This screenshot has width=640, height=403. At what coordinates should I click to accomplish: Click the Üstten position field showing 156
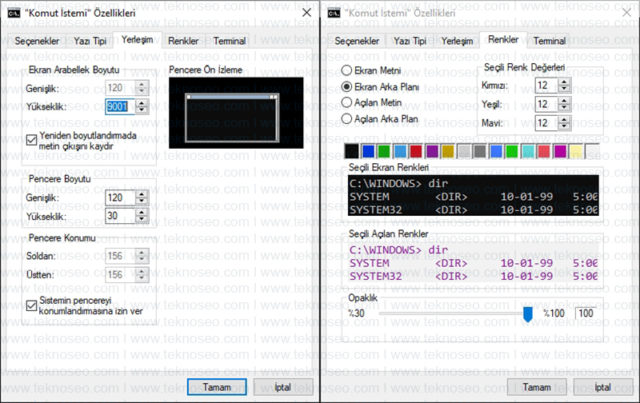coord(121,274)
